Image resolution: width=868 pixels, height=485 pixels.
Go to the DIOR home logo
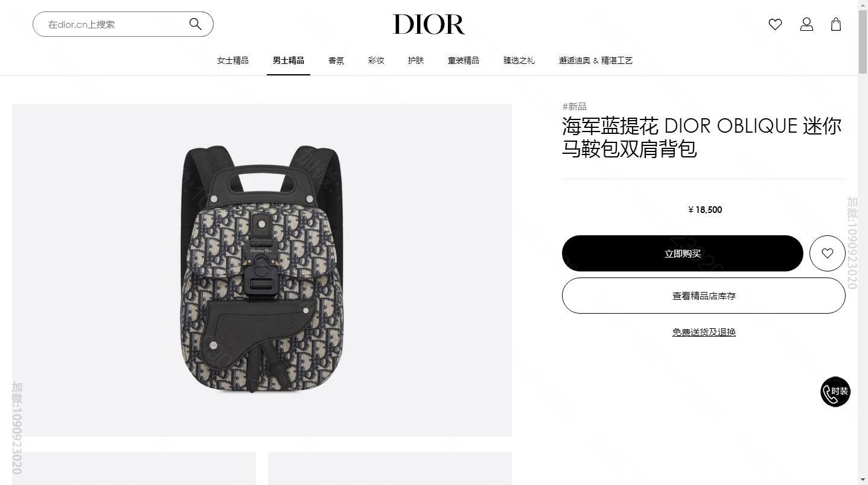click(x=429, y=25)
